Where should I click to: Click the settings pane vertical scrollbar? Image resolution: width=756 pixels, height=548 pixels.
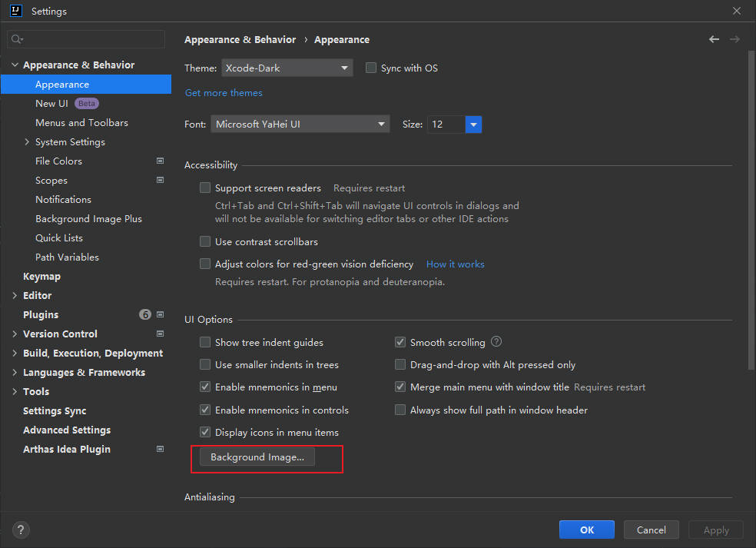click(x=751, y=210)
